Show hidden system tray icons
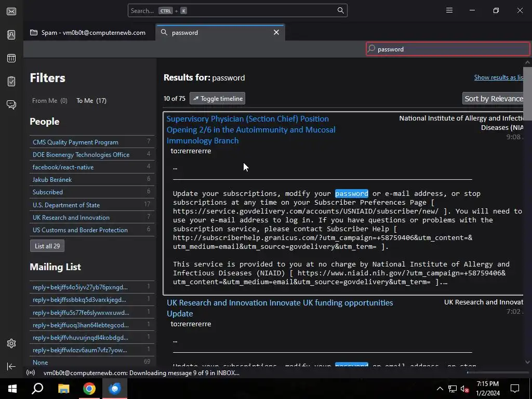Viewport: 532px width, 399px height. [440, 389]
